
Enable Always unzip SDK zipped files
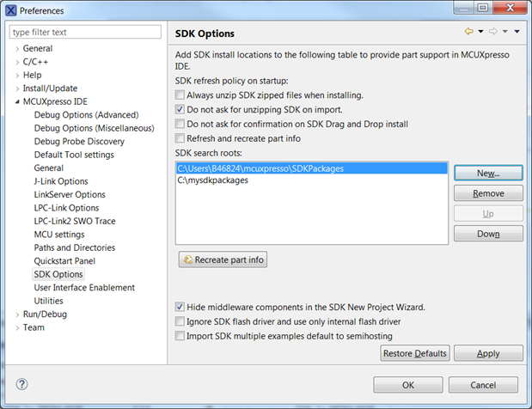click(180, 95)
